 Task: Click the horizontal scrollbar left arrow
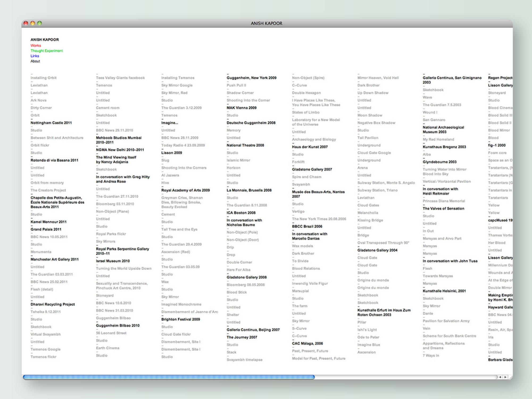[x=500, y=377]
